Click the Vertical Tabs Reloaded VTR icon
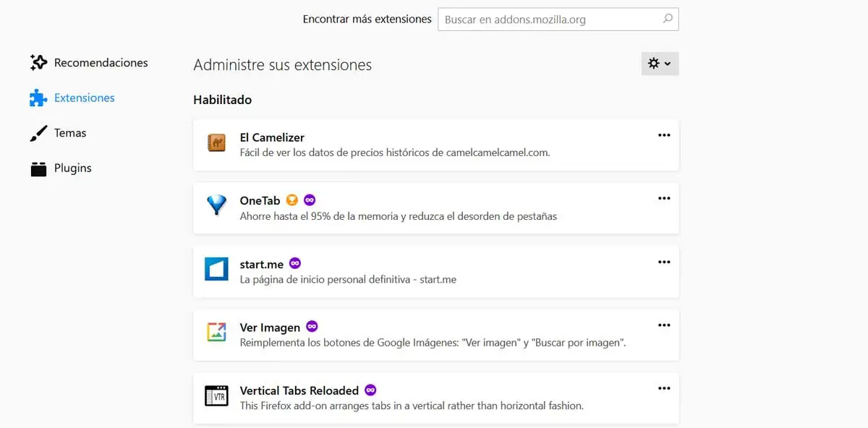868x428 pixels. point(216,396)
